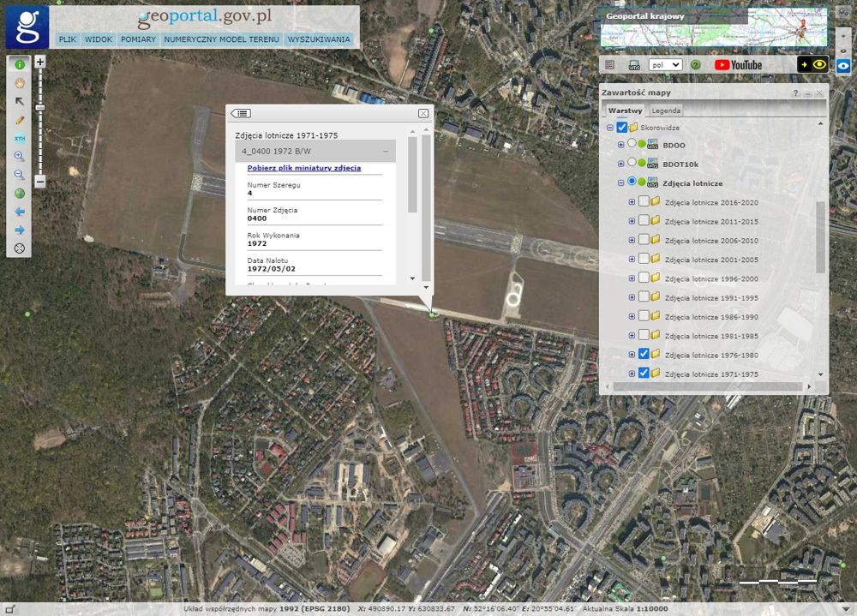Open the geoportal home logo
The width and height of the screenshot is (857, 616).
[x=27, y=27]
